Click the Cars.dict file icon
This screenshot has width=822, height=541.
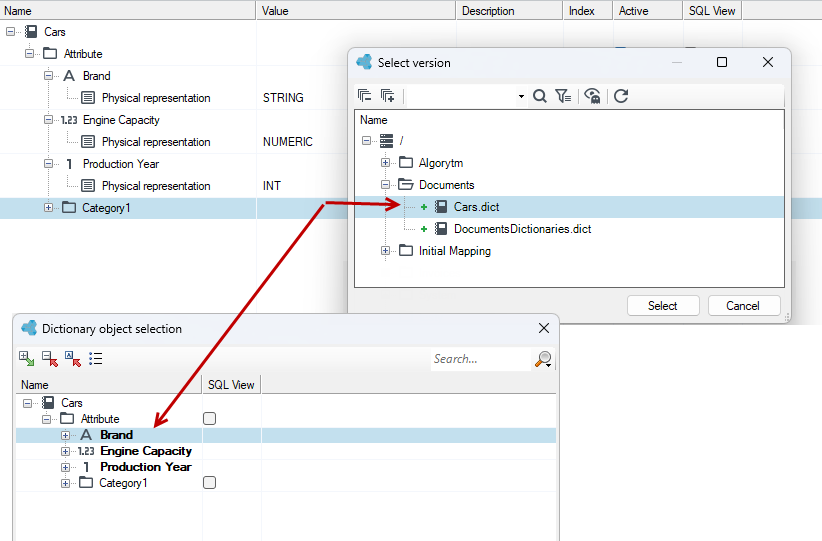441,207
